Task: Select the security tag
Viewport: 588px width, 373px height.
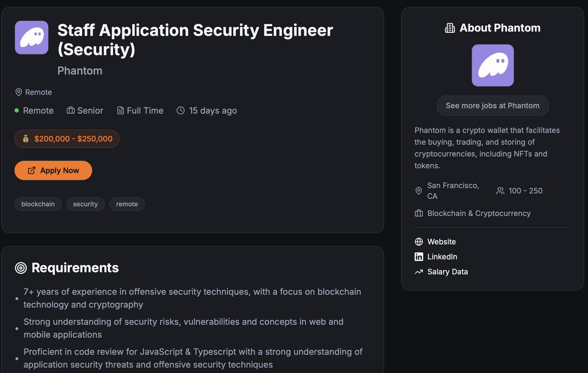Action: (x=85, y=204)
